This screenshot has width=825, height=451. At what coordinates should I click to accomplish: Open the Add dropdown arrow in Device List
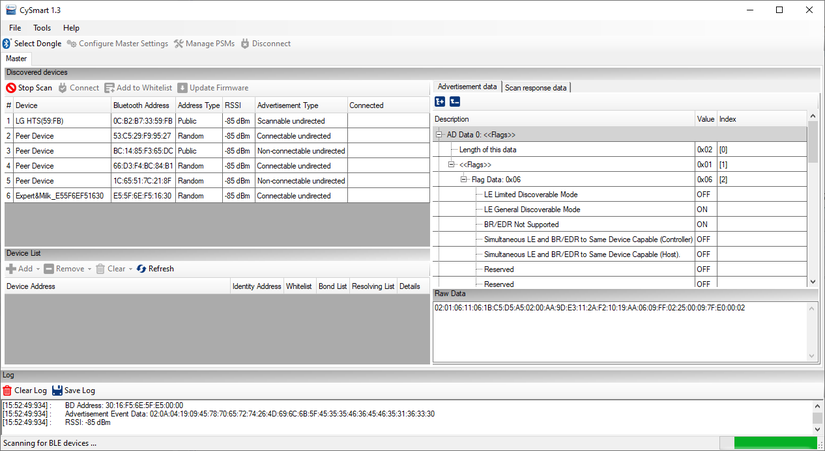[x=39, y=269]
